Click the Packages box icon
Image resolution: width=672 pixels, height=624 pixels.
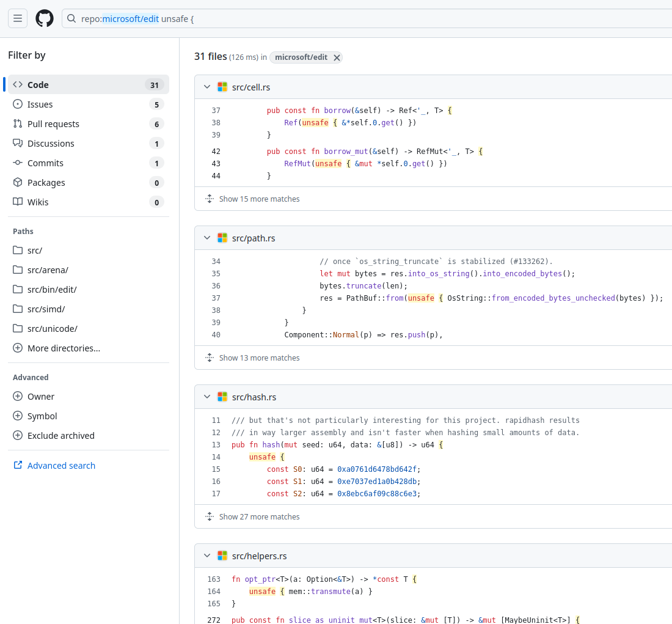(x=18, y=182)
